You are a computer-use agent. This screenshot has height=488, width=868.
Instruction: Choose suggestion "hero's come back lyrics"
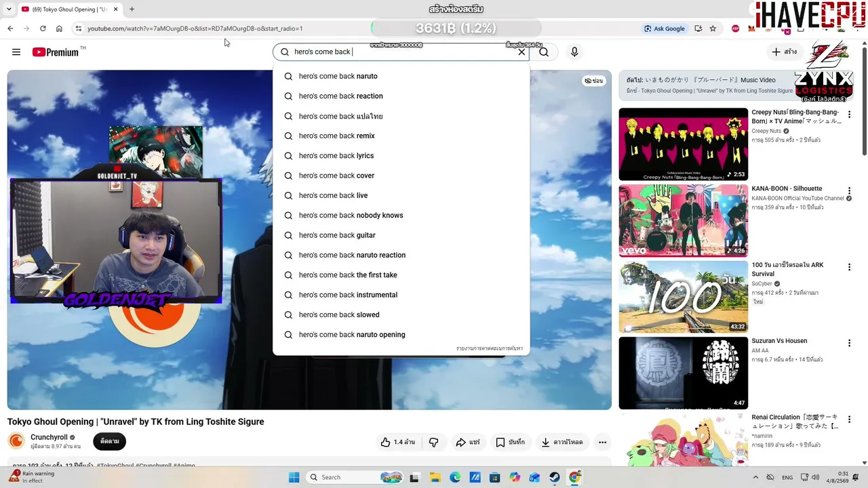(x=401, y=156)
